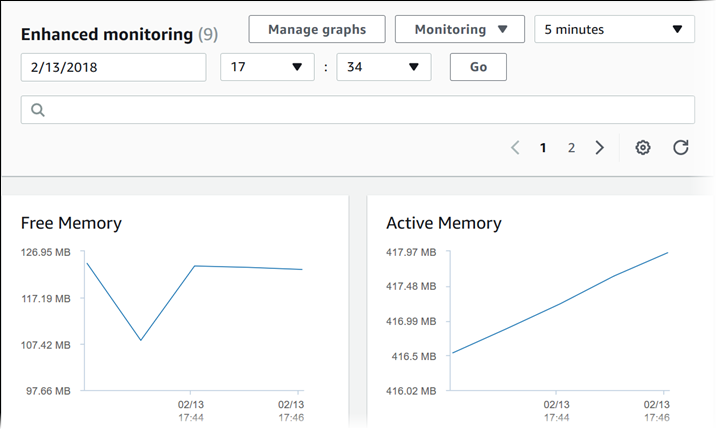Open the preferences gear icon
Screen dimensions: 717x430
point(643,148)
